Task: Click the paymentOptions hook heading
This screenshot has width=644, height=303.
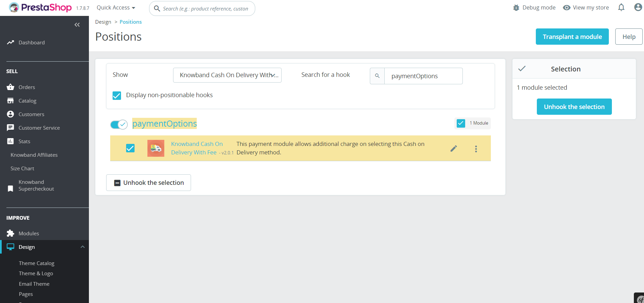Action: tap(164, 124)
